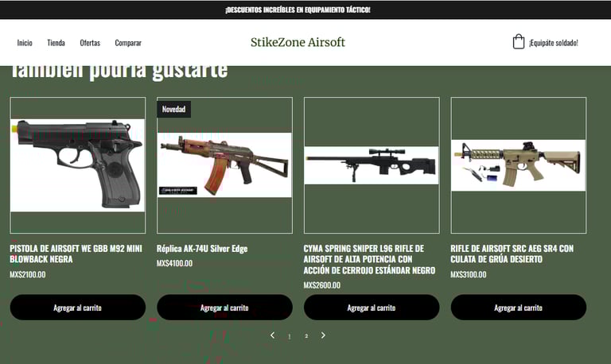Open the shopping bag cart icon

518,41
